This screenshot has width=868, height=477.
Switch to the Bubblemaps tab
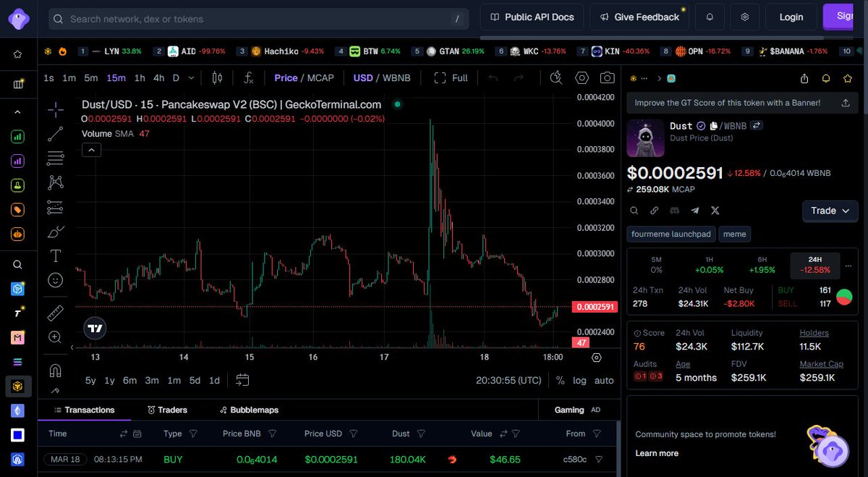249,410
